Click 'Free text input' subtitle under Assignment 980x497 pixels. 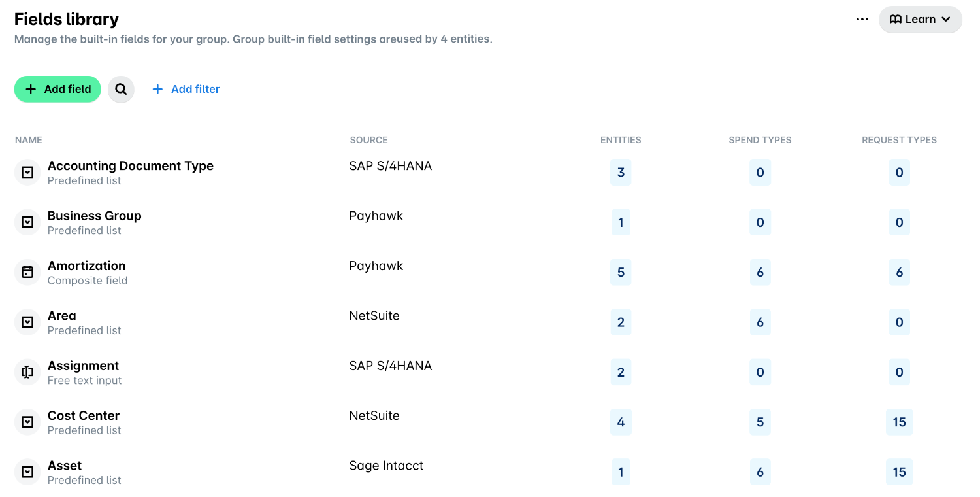[x=85, y=381]
